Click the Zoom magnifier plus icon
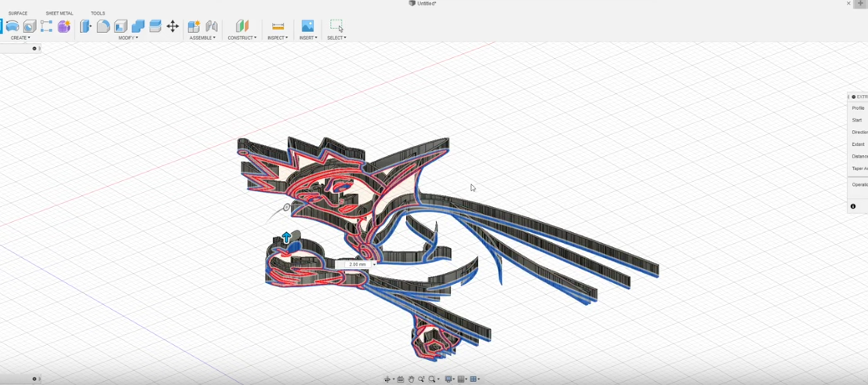Viewport: 868px width, 385px height. coord(421,380)
